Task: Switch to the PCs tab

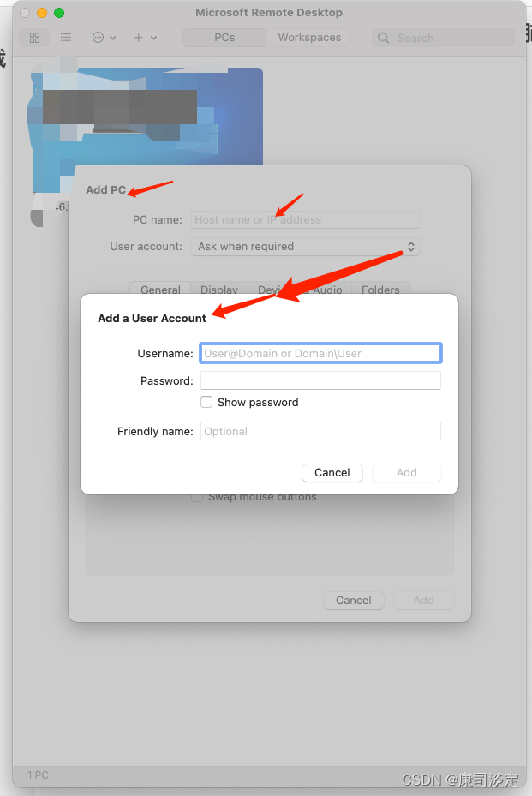Action: [x=224, y=38]
